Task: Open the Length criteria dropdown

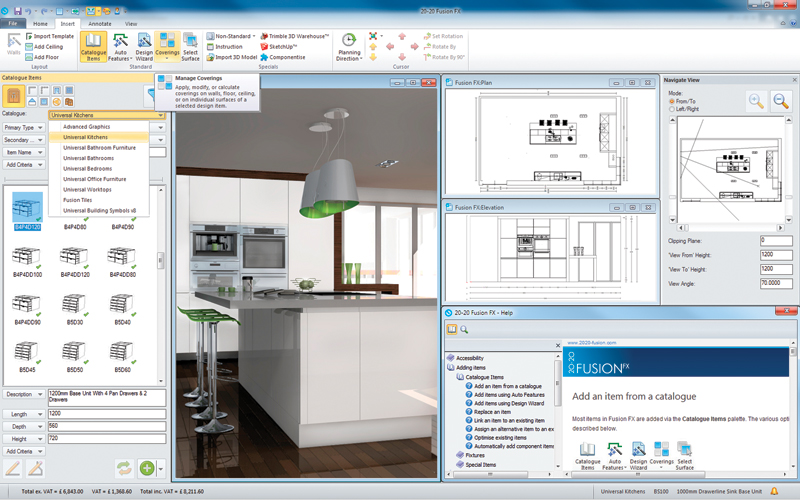Action: pos(23,414)
